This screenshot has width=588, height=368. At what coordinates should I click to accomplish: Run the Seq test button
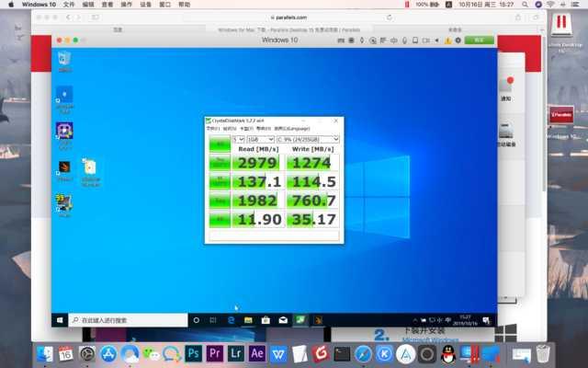220,201
